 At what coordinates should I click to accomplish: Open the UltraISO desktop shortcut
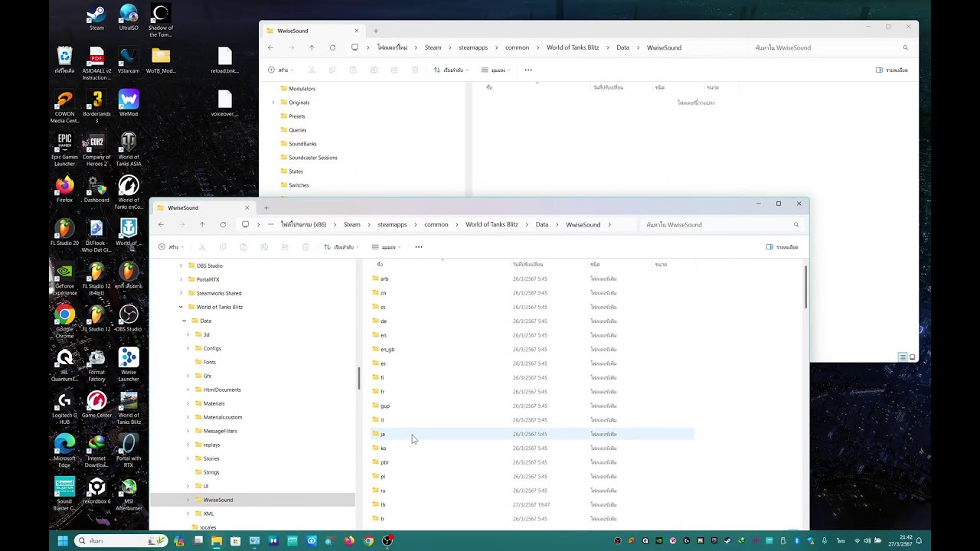(129, 18)
